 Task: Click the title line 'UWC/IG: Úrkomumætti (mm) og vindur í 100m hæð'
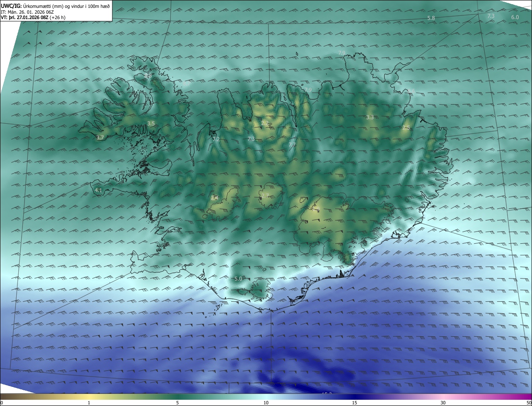[55, 6]
